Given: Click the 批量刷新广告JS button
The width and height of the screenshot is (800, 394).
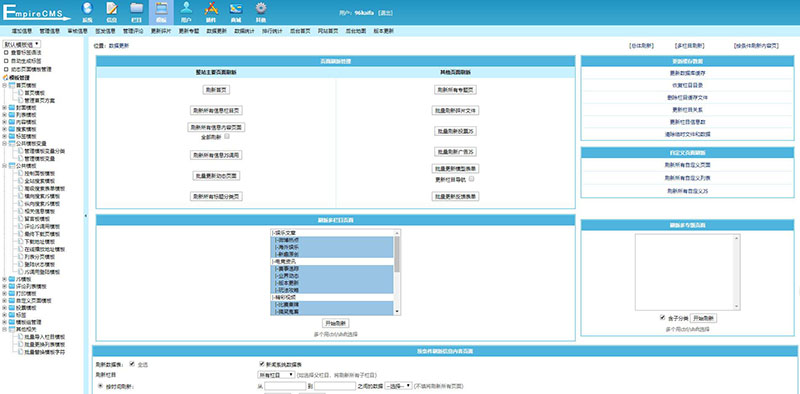Looking at the screenshot, I should click(x=456, y=152).
